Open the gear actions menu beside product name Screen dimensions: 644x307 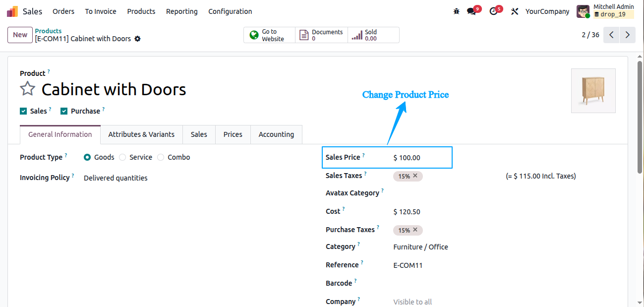[137, 39]
